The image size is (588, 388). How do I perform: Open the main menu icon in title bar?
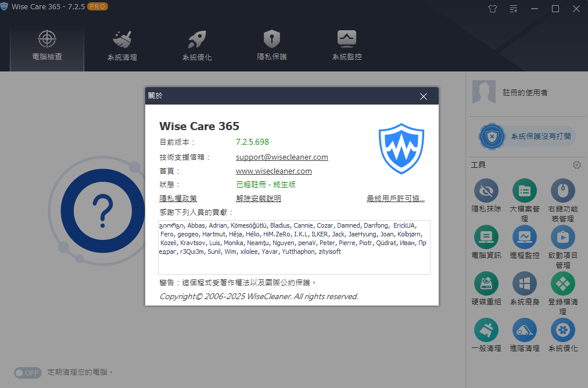[514, 9]
